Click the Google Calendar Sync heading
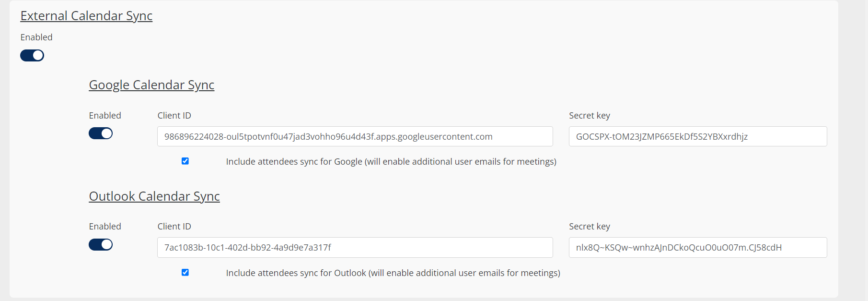Viewport: 868px width, 301px height. point(151,85)
